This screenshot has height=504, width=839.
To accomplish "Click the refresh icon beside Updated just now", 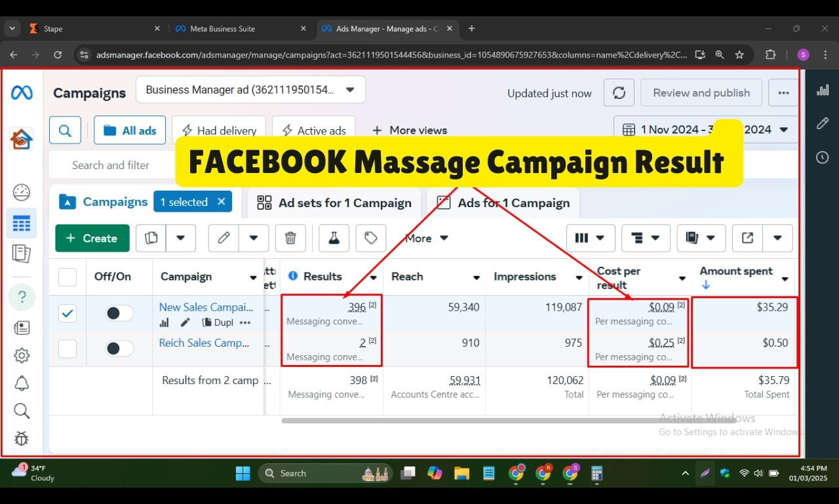I will point(619,93).
